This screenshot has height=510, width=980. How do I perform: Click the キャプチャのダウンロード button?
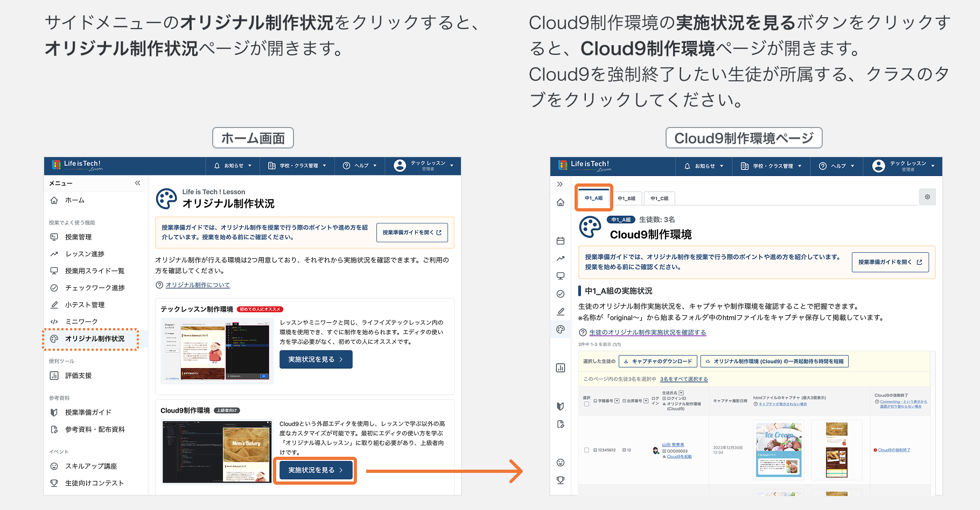[x=658, y=362]
